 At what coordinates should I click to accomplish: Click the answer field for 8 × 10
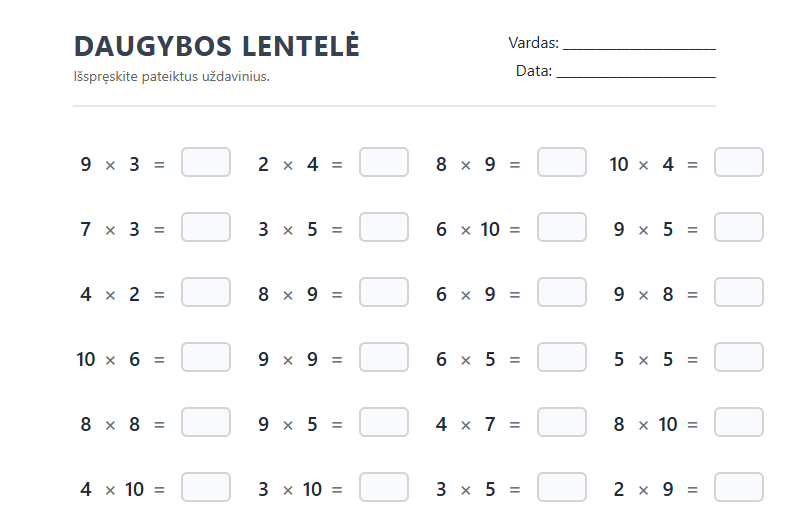point(739,423)
